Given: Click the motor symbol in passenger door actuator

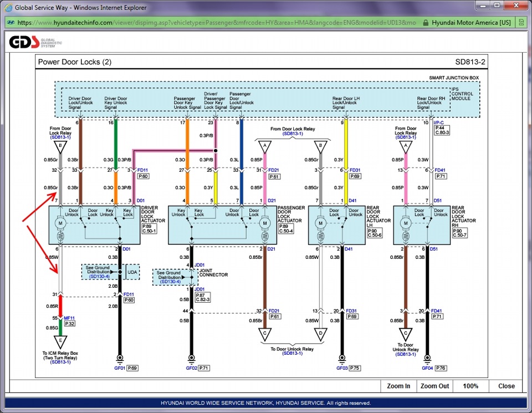Looking at the screenshot, I should (x=265, y=223).
